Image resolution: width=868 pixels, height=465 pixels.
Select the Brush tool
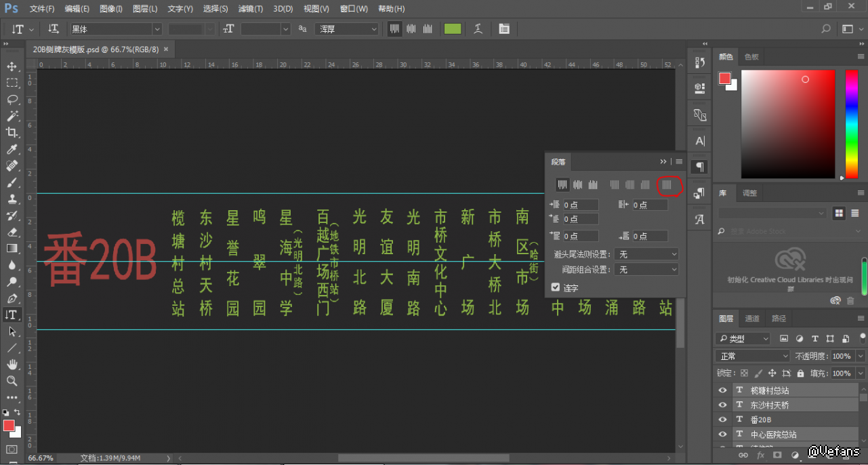[x=12, y=182]
